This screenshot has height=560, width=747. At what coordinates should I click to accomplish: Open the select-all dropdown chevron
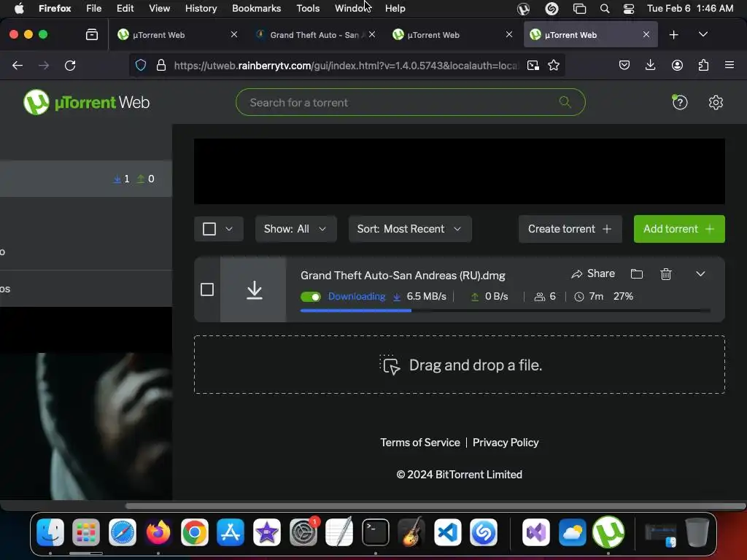[229, 229]
